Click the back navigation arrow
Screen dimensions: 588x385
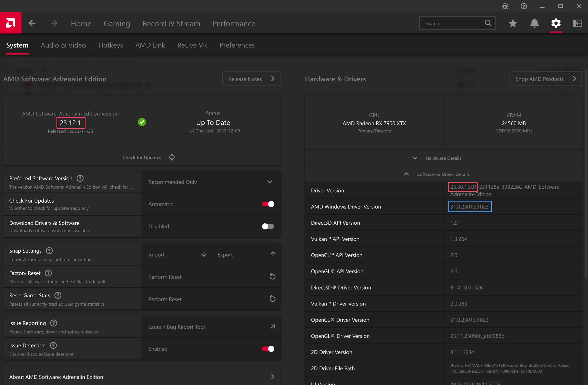click(32, 23)
